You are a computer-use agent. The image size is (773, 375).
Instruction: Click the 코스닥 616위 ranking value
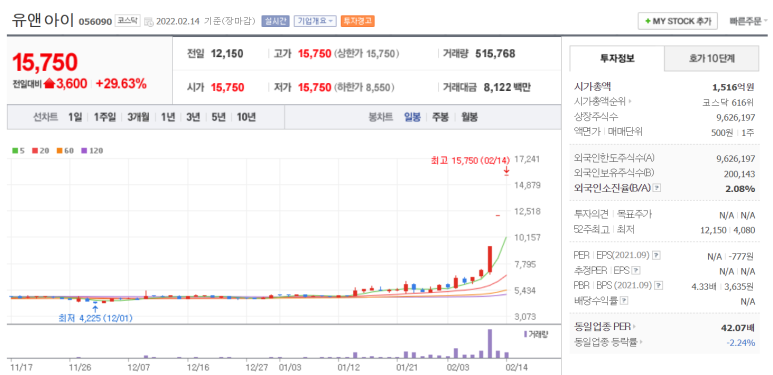[x=728, y=102]
